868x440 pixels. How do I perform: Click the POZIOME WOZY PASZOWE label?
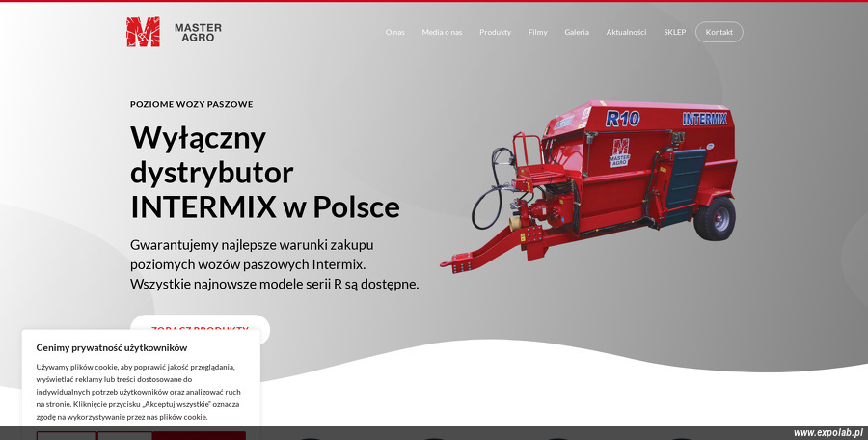pyautogui.click(x=192, y=104)
